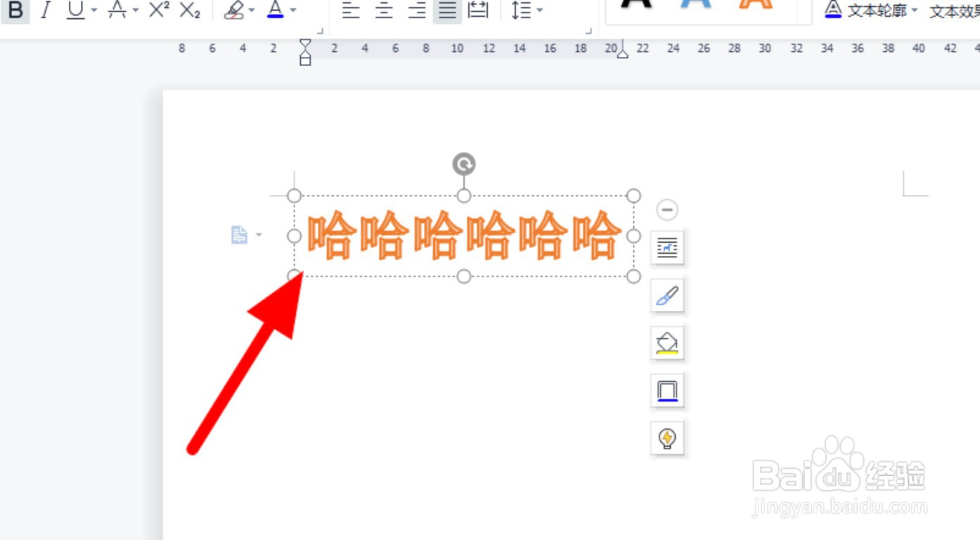The width and height of the screenshot is (980, 540).
Task: Click the rotate handle above text box
Action: pos(464,165)
